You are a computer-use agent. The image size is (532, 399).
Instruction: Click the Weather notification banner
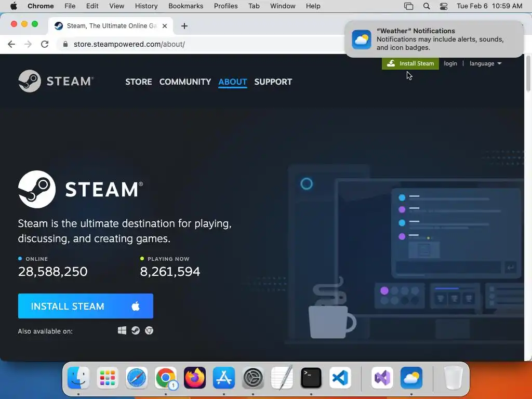434,39
